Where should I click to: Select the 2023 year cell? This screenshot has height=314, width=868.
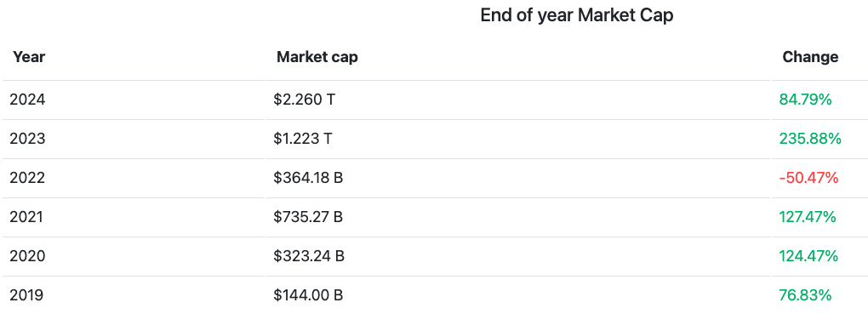(28, 139)
